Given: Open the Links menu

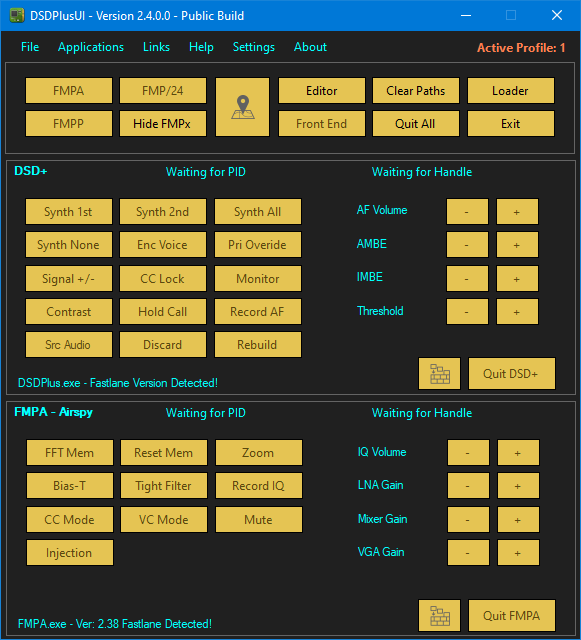Looking at the screenshot, I should 156,47.
